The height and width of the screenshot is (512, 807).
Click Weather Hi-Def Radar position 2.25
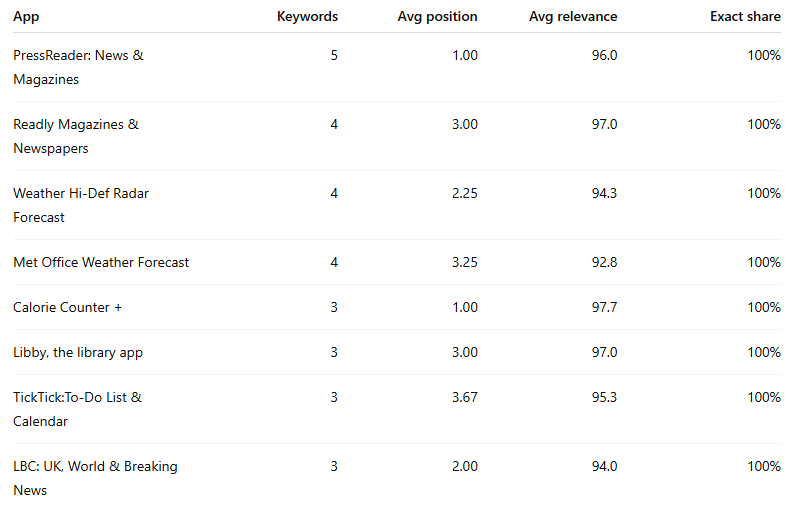(465, 193)
